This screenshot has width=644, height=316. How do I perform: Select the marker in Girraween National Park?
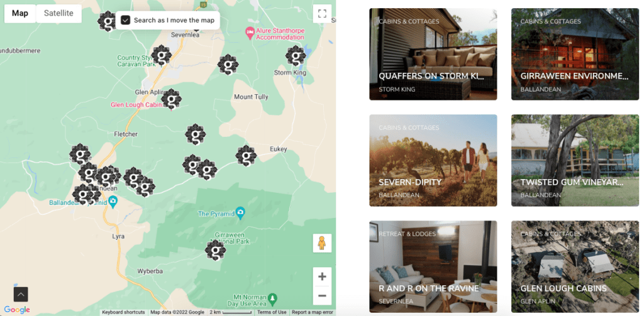click(x=215, y=250)
